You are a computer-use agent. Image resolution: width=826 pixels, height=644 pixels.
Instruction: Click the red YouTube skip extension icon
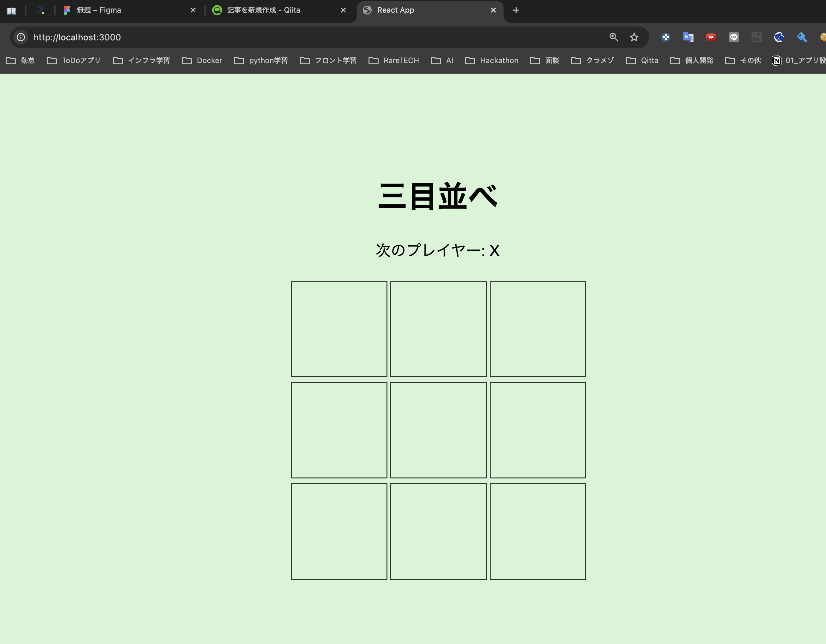pyautogui.click(x=711, y=37)
